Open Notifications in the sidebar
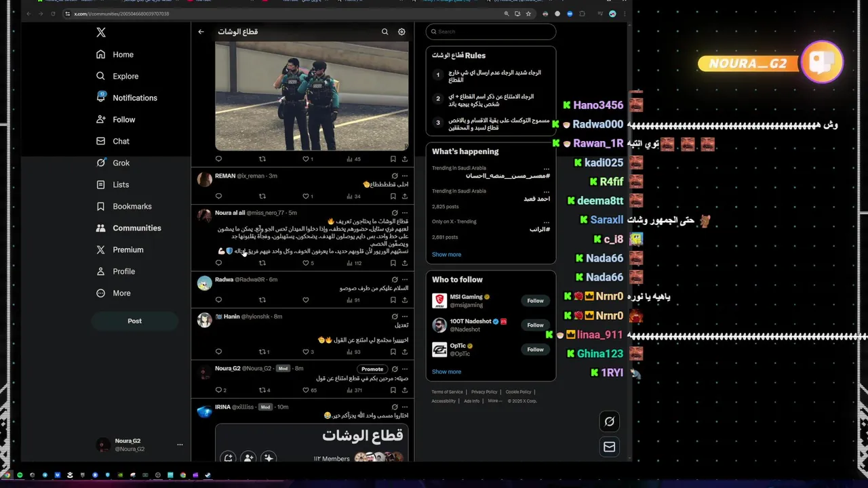This screenshot has width=868, height=488. (126, 98)
